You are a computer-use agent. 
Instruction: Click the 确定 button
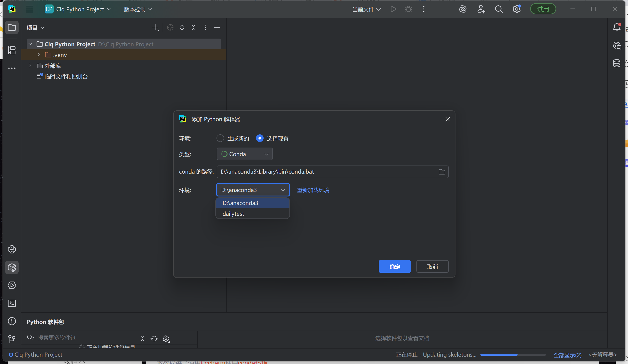click(x=394, y=267)
